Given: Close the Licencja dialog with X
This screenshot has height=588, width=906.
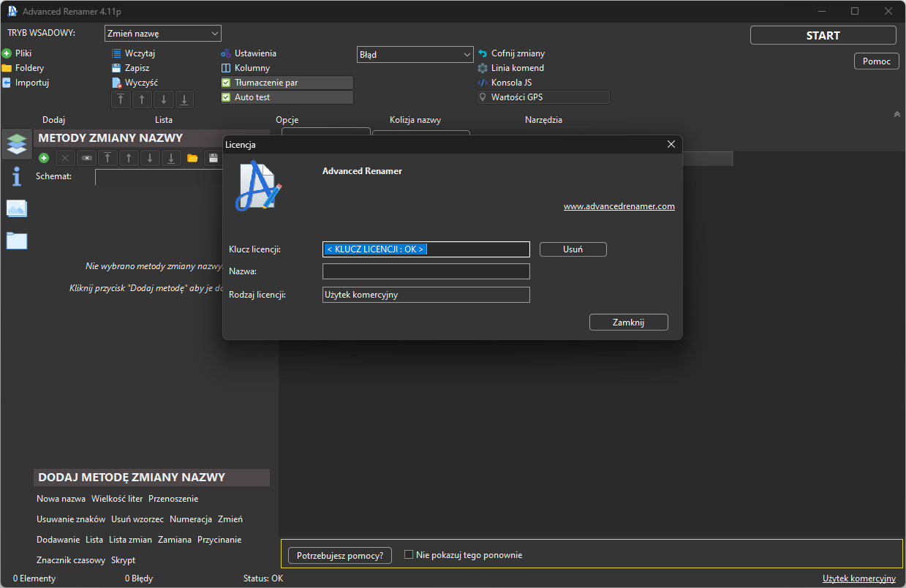Looking at the screenshot, I should pyautogui.click(x=671, y=145).
